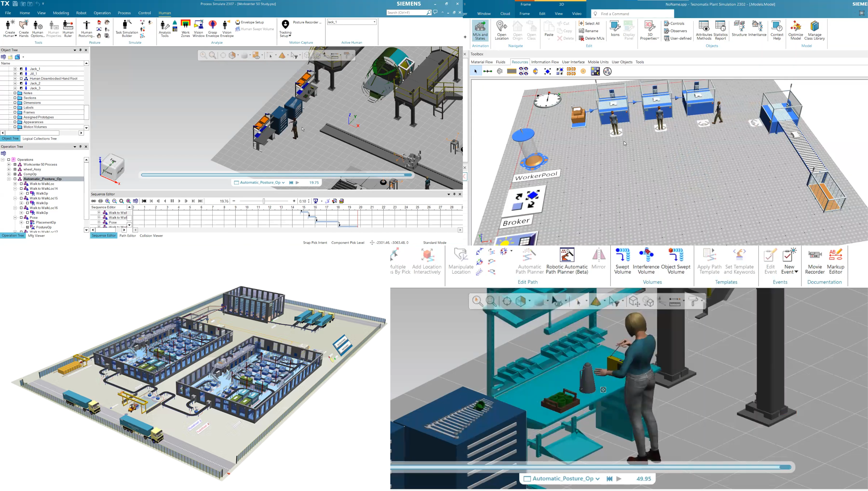The height and width of the screenshot is (491, 868).
Task: Adjust the Sequence Editor speed slider
Action: [x=264, y=201]
